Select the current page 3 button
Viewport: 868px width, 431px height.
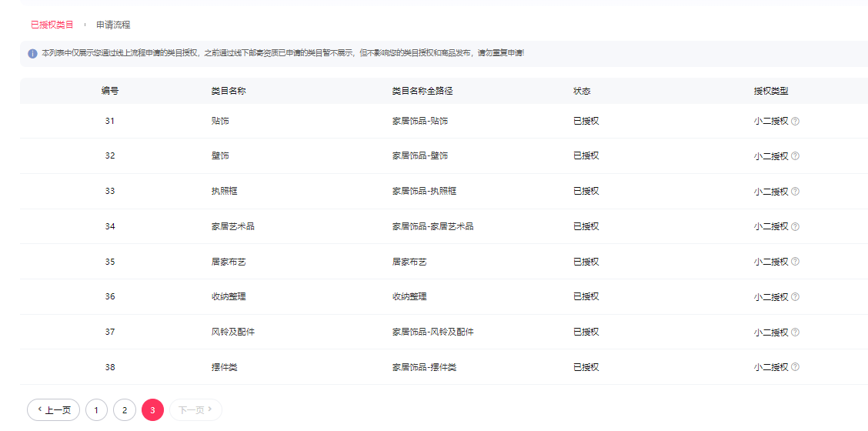(x=152, y=410)
